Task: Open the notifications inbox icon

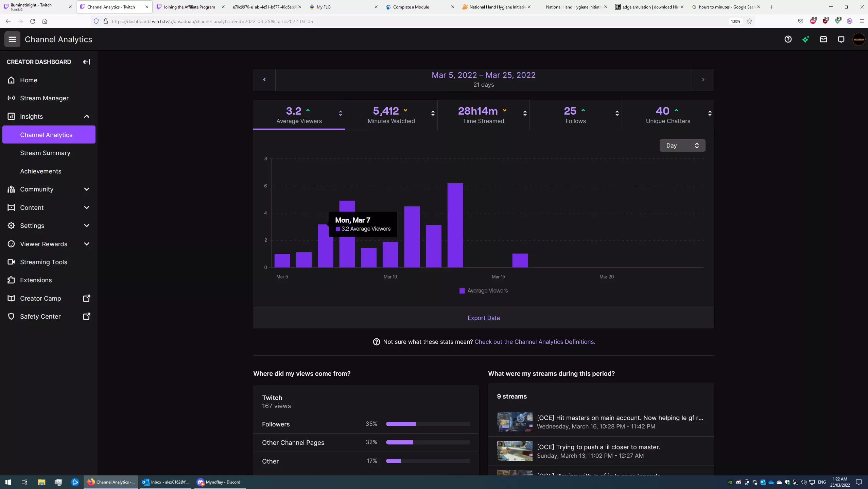Action: coord(823,39)
